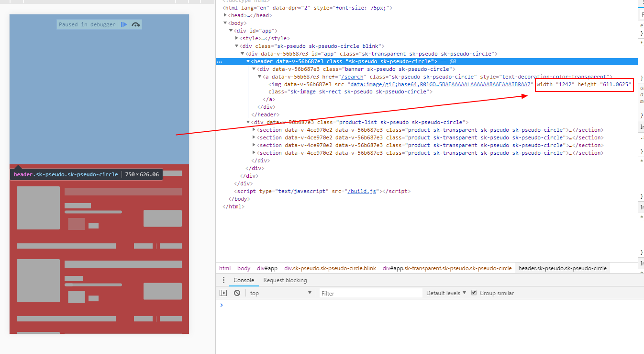Viewport: 644px width, 354px height.
Task: Click the width="1242" attribute
Action: pyautogui.click(x=555, y=84)
